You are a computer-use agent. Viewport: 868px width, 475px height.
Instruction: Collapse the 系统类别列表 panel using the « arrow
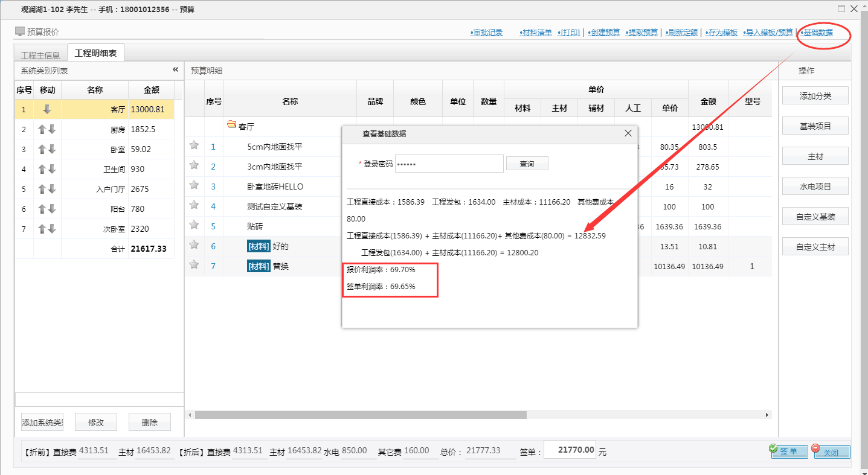point(175,70)
